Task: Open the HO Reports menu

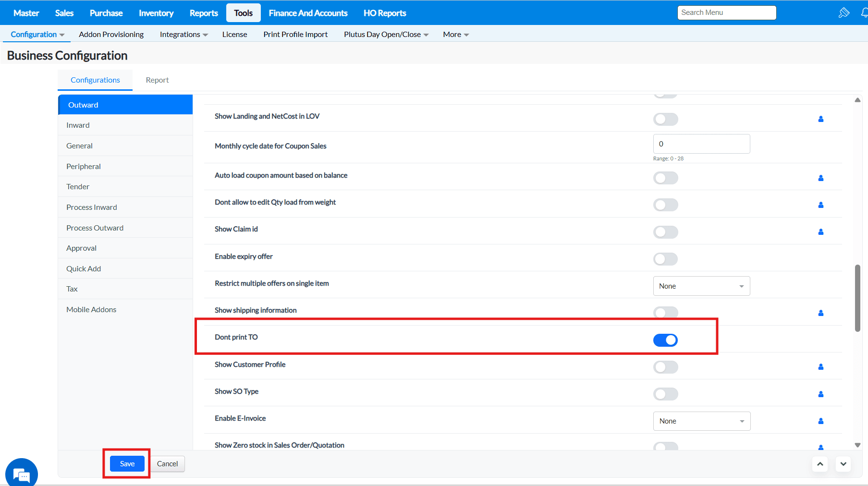Action: point(385,13)
